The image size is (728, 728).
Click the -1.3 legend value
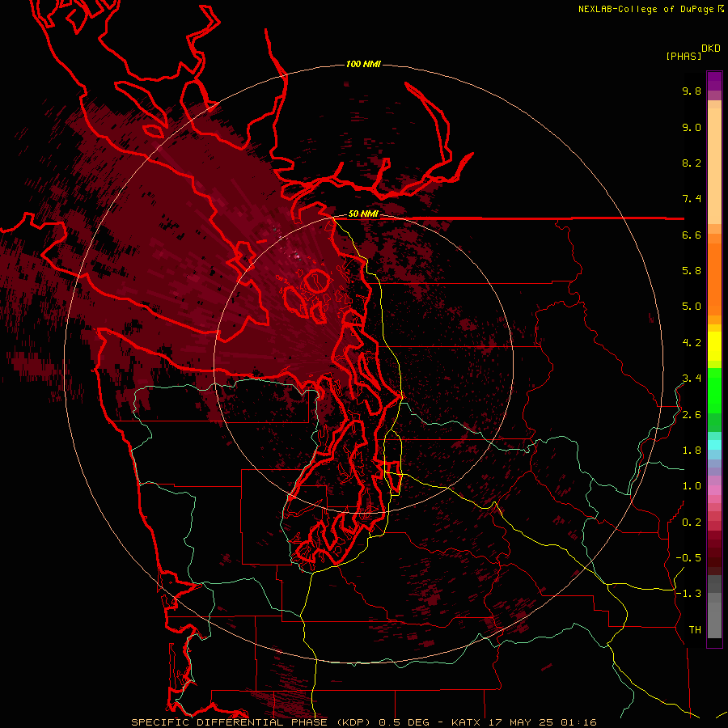(x=688, y=594)
